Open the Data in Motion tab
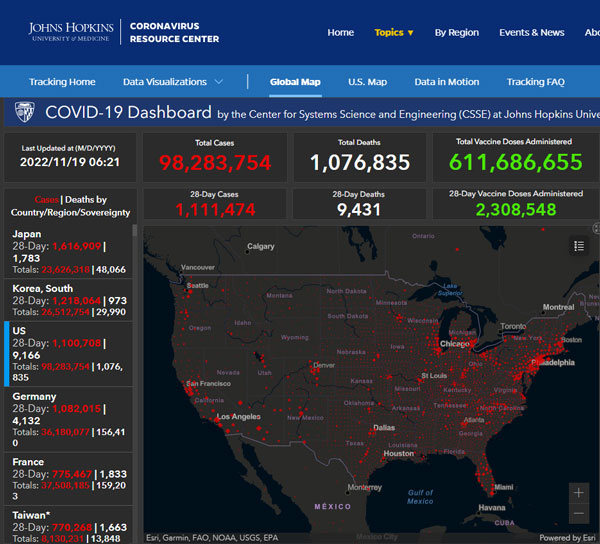This screenshot has width=600, height=544. (447, 82)
